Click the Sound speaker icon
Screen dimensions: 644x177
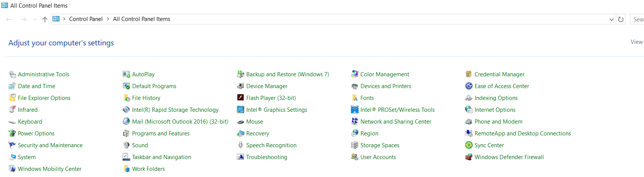pyautogui.click(x=126, y=145)
